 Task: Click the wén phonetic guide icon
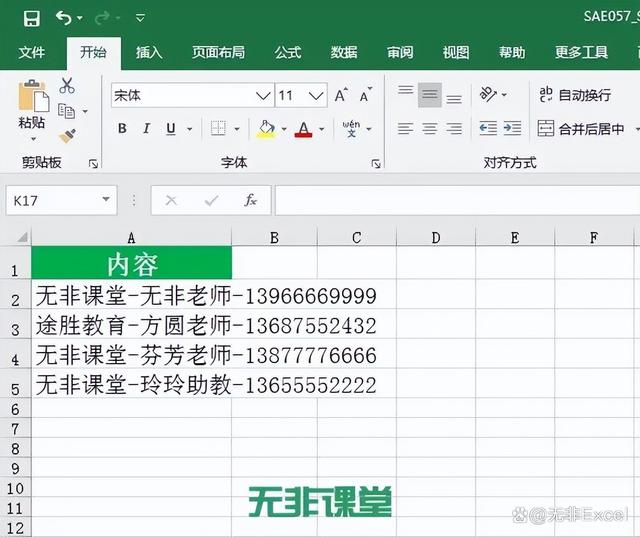pos(351,129)
